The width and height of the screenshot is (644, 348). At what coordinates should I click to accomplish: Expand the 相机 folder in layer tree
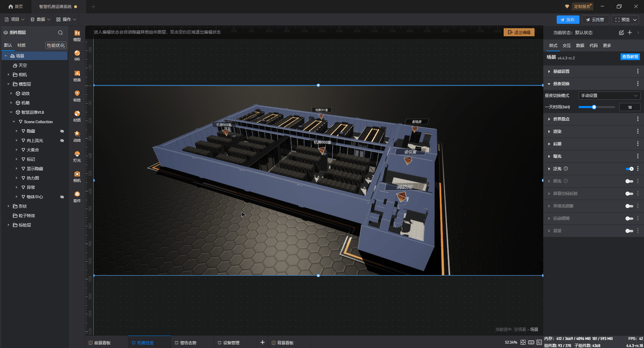(9, 75)
